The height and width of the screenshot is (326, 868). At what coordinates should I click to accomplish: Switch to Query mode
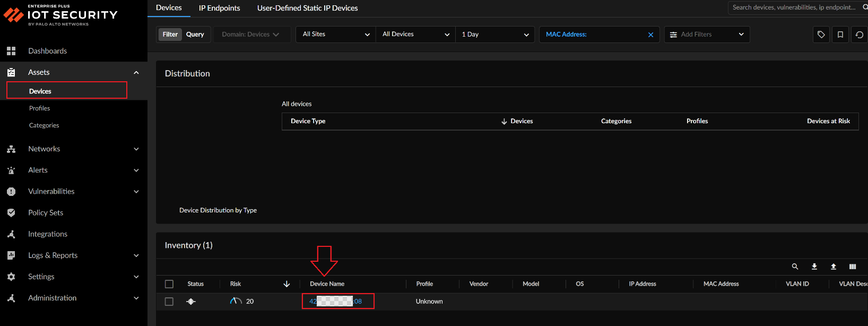(195, 35)
